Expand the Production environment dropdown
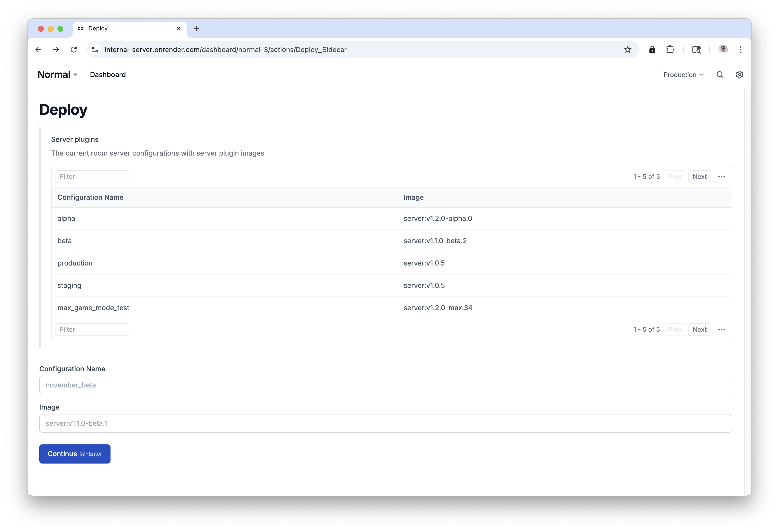The image size is (779, 532). (683, 75)
